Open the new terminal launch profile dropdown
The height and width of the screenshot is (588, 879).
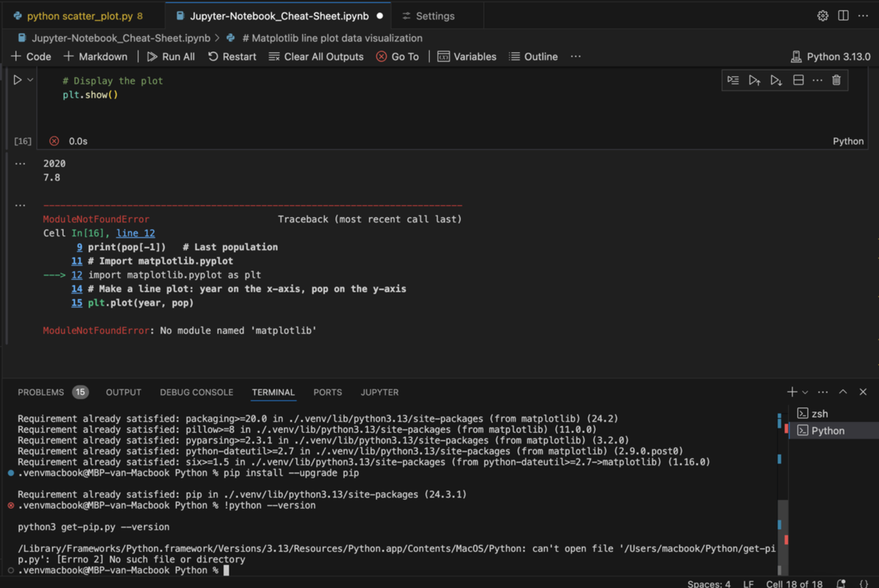point(806,392)
